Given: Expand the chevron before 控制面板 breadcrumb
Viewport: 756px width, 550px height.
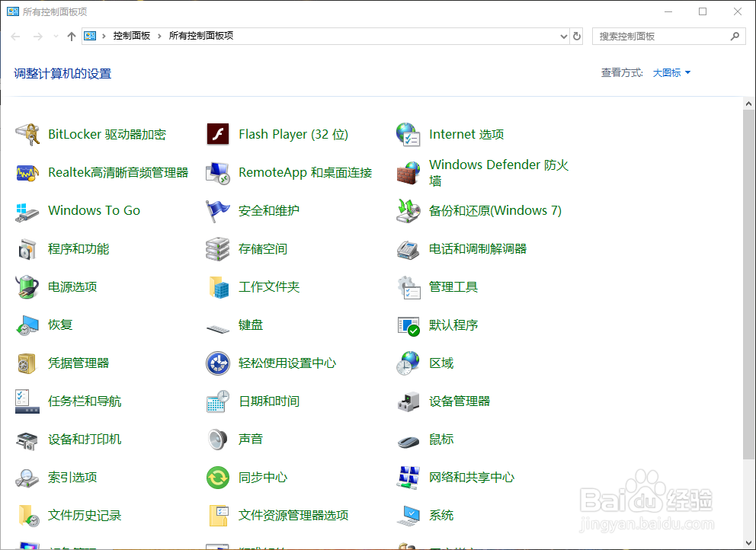Looking at the screenshot, I should pyautogui.click(x=104, y=36).
